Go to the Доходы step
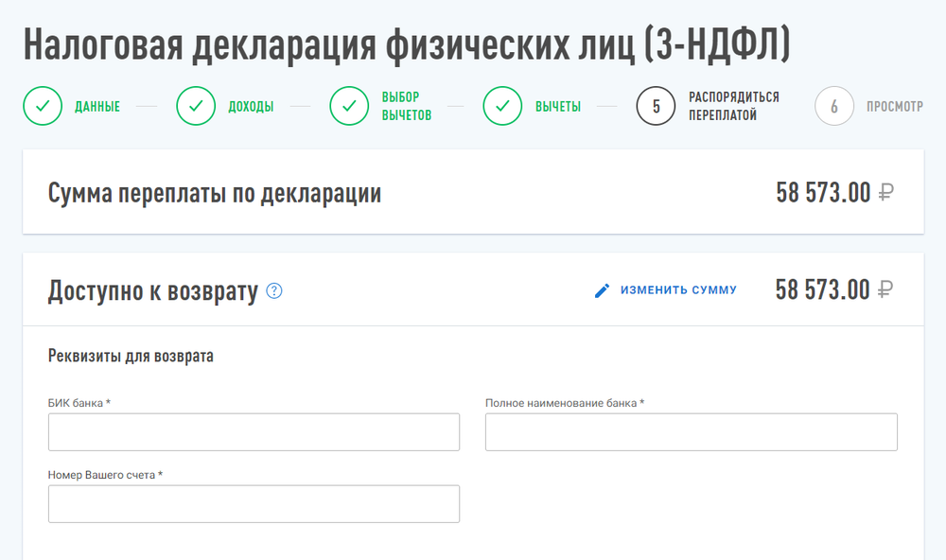The image size is (946, 560). [x=251, y=107]
